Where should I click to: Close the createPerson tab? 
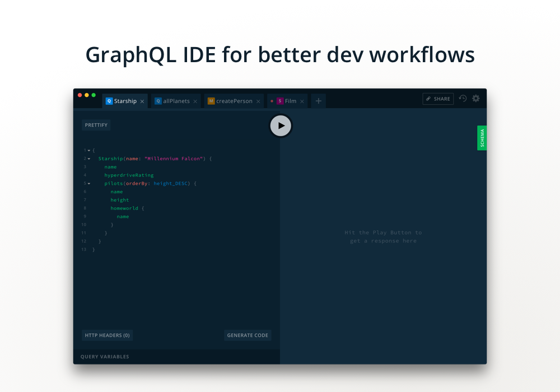257,101
